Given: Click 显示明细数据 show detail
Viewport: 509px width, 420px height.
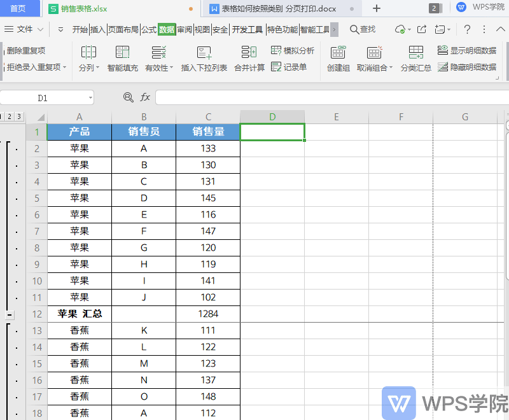Looking at the screenshot, I should pos(467,50).
